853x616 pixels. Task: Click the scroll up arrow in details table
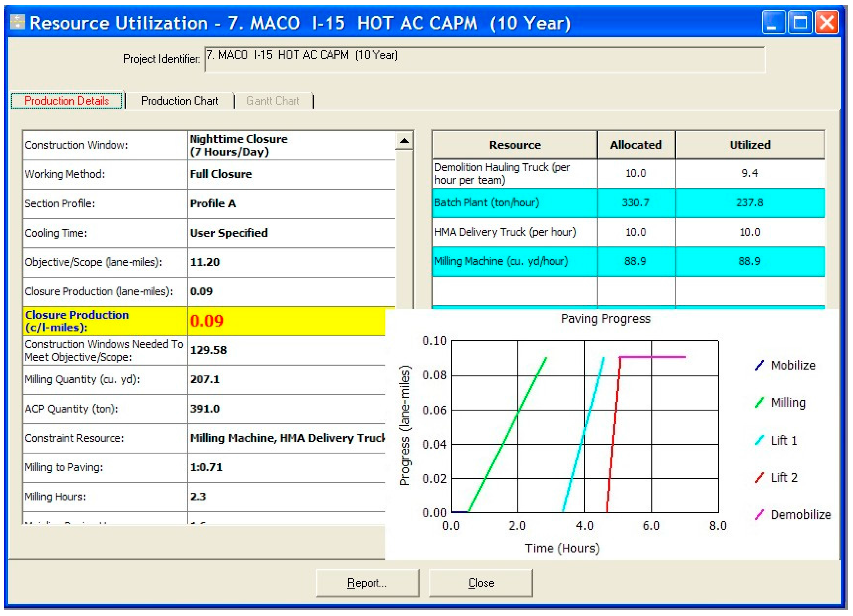pyautogui.click(x=404, y=141)
